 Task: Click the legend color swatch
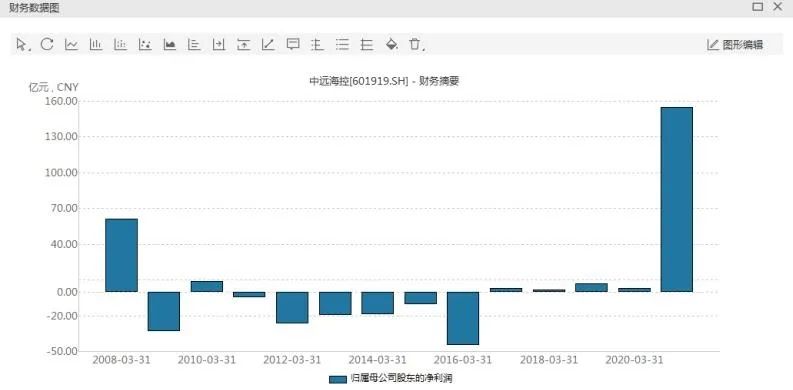[x=338, y=379]
